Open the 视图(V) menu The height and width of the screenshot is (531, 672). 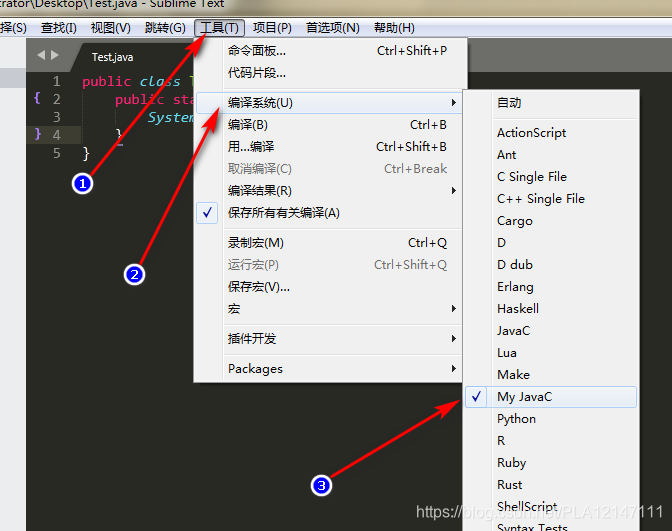(111, 28)
